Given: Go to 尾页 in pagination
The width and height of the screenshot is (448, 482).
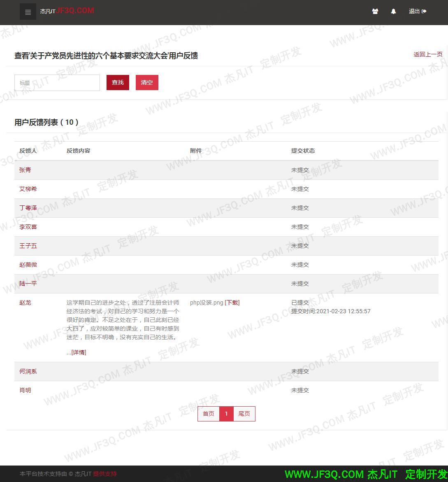Looking at the screenshot, I should pos(244,414).
